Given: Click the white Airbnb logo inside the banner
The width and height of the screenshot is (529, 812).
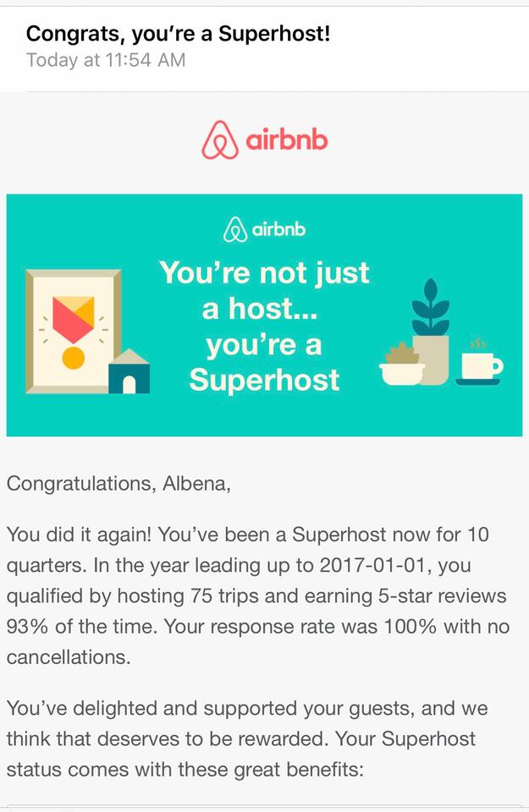Looking at the screenshot, I should point(264,229).
